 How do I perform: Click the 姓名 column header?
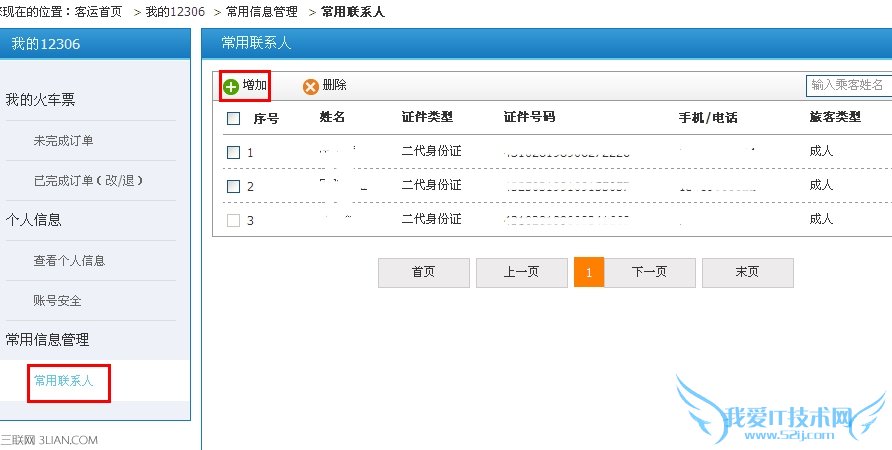tap(332, 117)
